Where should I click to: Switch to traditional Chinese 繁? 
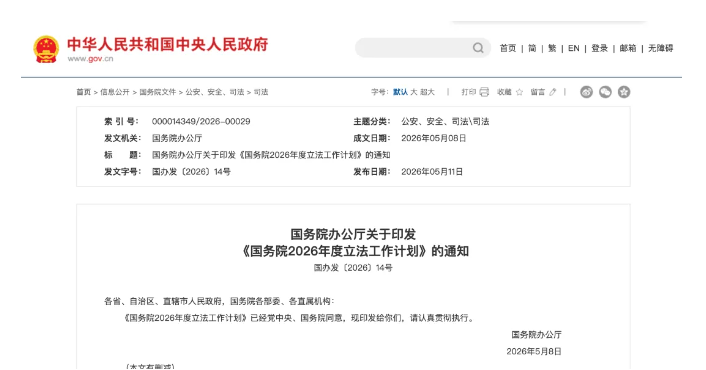pos(552,48)
